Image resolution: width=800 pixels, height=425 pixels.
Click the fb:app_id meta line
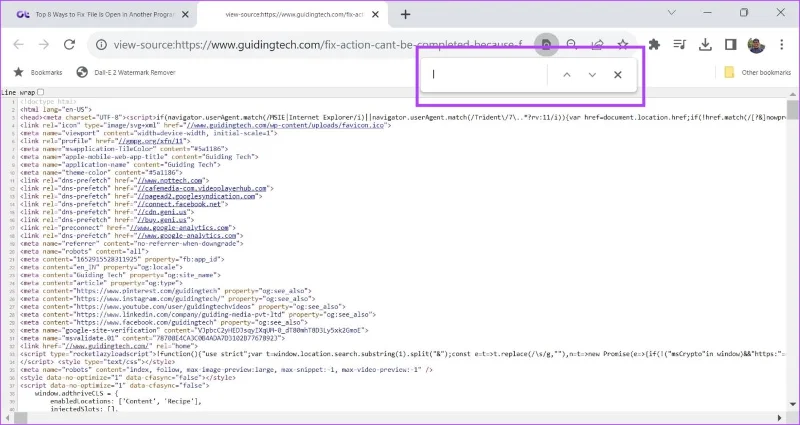click(122, 259)
